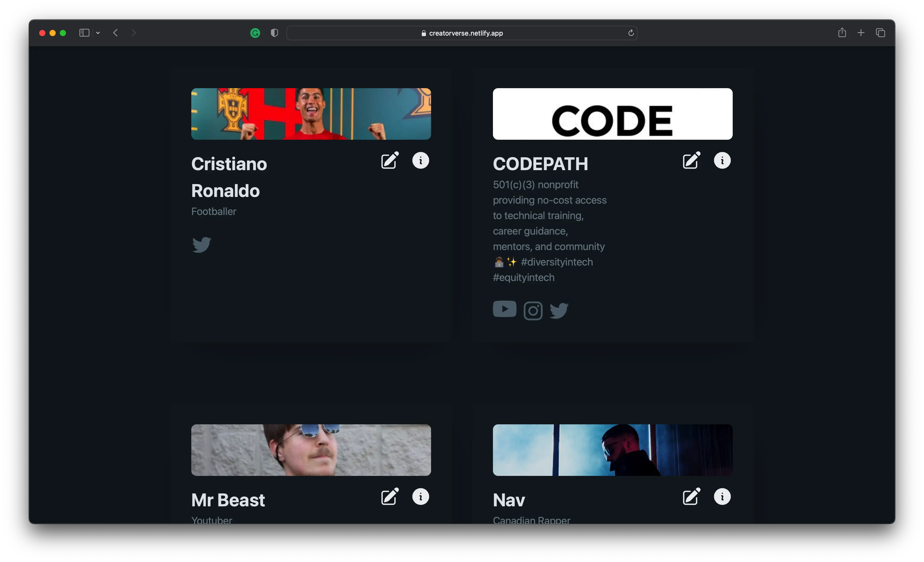This screenshot has height=562, width=924.
Task: Show info for Mr Beast
Action: click(420, 497)
